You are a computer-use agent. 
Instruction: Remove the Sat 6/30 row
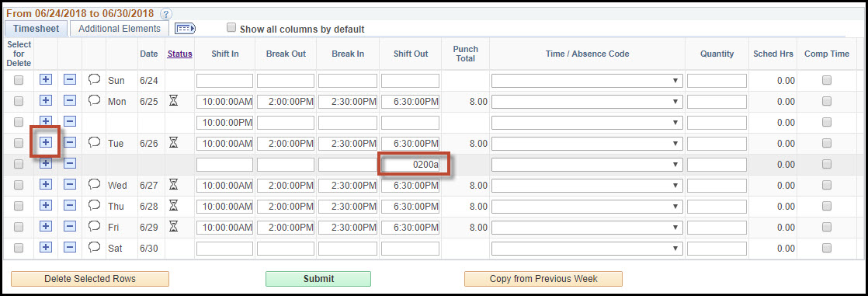click(x=70, y=248)
